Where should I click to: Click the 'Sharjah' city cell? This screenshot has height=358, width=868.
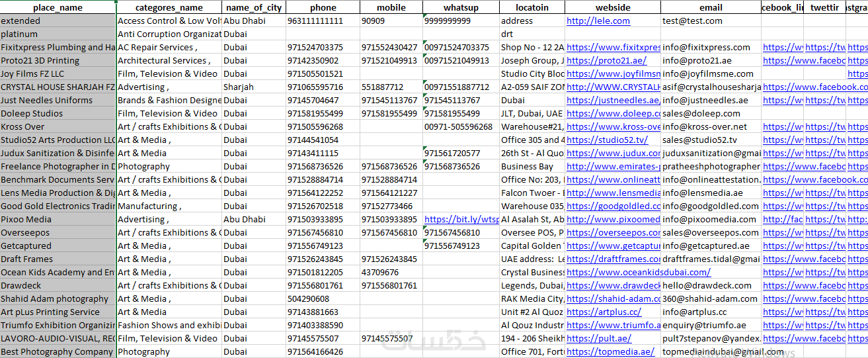[254, 87]
